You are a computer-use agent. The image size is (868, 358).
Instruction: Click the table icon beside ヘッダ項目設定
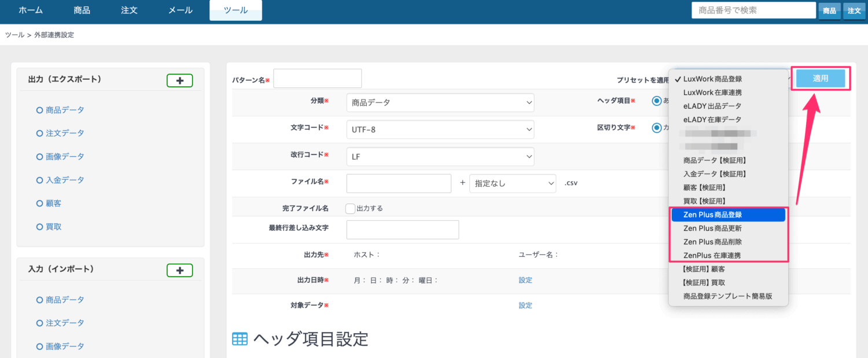pos(240,339)
